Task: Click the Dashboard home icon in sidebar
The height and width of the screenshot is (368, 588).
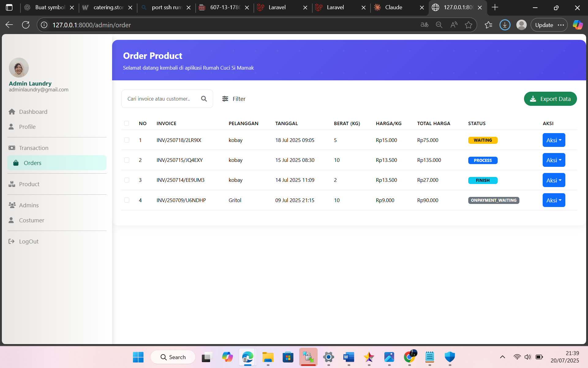Action: (x=12, y=112)
